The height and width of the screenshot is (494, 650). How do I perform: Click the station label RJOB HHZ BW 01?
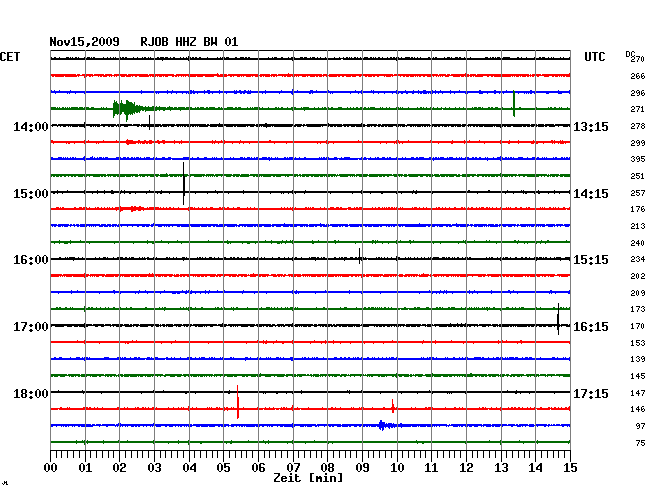point(189,42)
